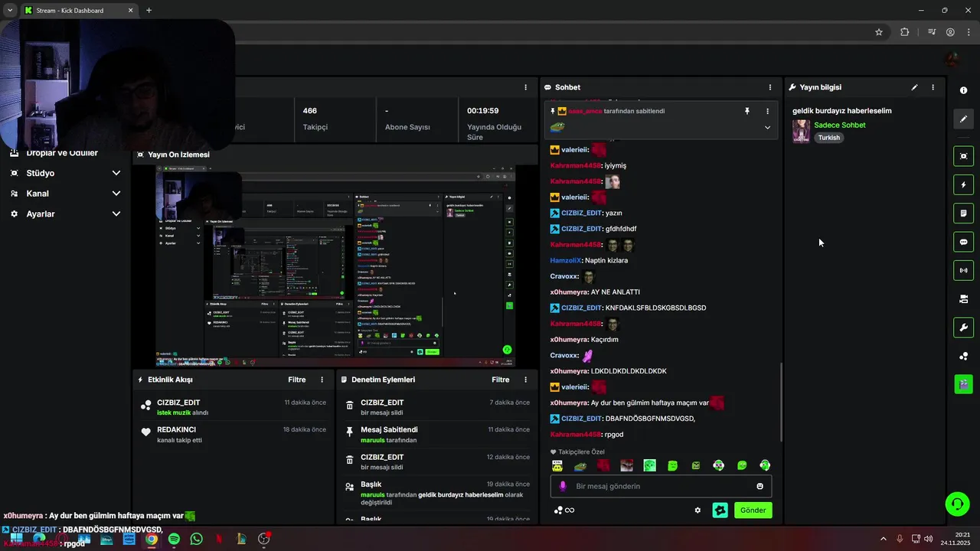Viewport: 980px width, 551px height.
Task: Open the pinned message three-dot menu
Action: pyautogui.click(x=767, y=111)
